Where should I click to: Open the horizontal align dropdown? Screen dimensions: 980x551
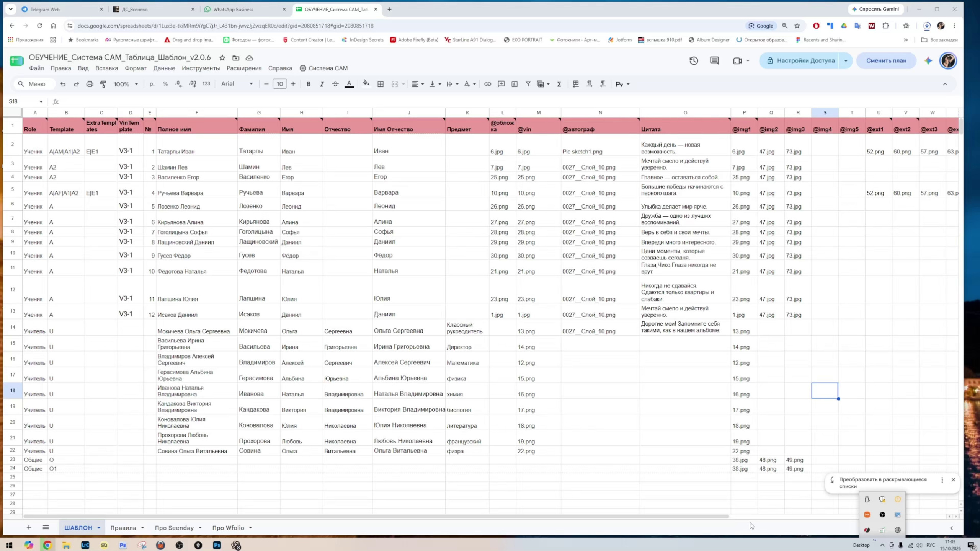click(x=418, y=84)
